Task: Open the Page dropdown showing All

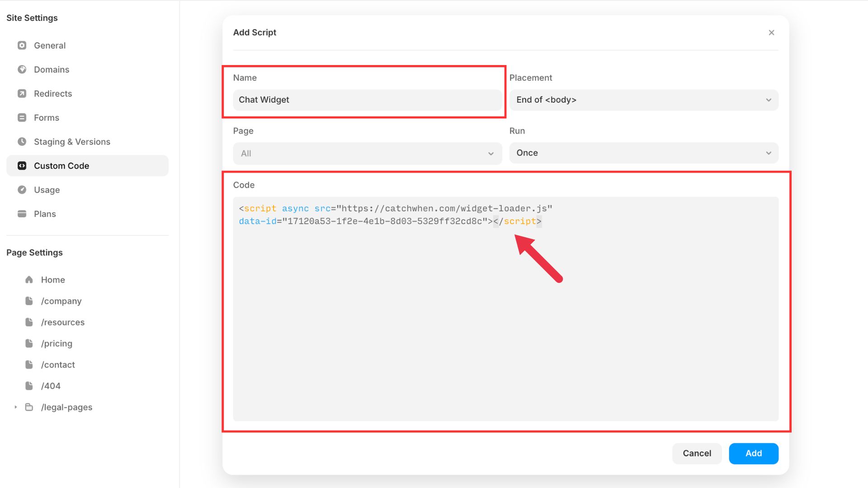Action: click(x=368, y=154)
